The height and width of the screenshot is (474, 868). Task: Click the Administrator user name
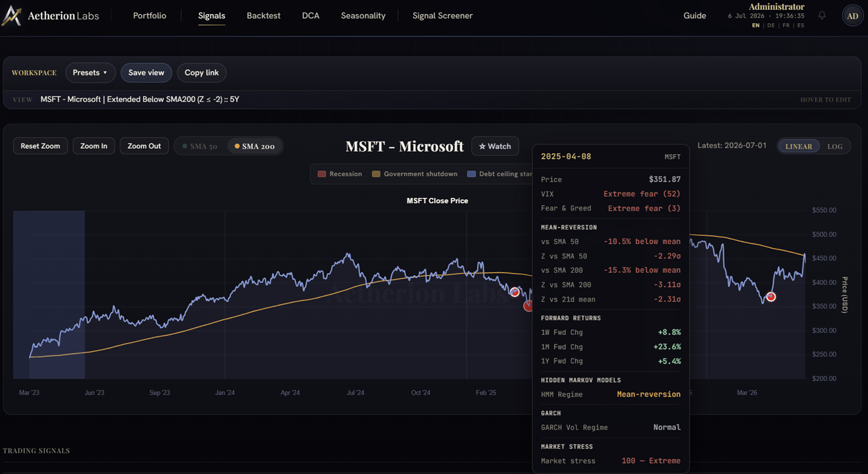[776, 7]
